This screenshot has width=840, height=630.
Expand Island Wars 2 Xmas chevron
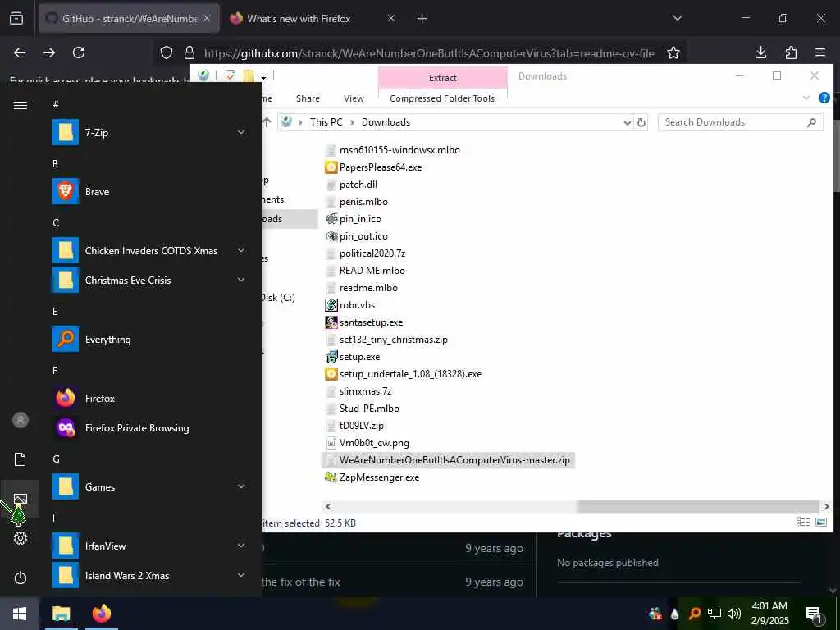tap(241, 575)
